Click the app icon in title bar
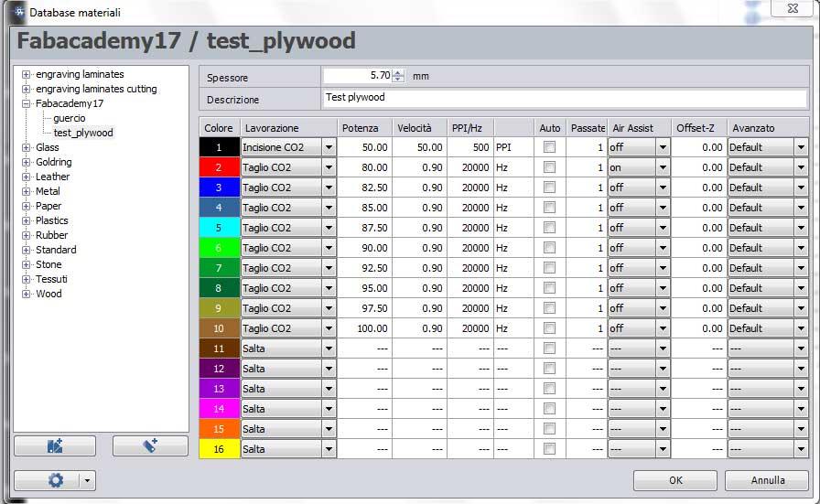This screenshot has height=504, width=820. pyautogui.click(x=19, y=12)
